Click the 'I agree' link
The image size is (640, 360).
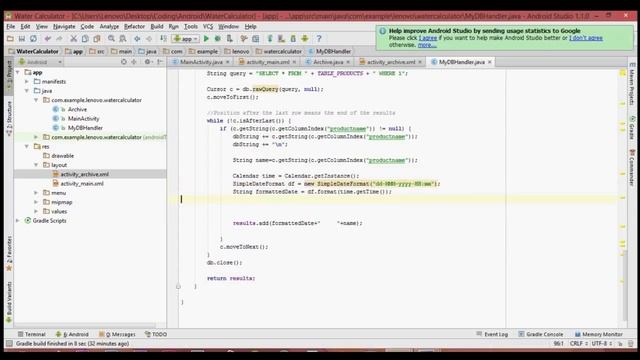(428, 38)
